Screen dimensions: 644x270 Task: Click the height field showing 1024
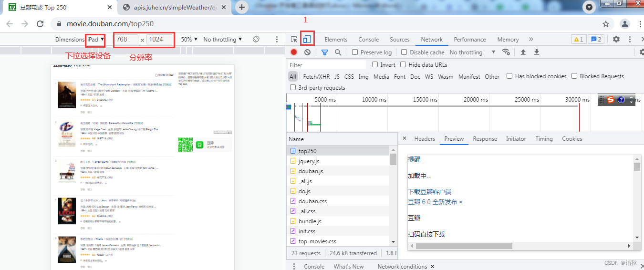pos(159,40)
